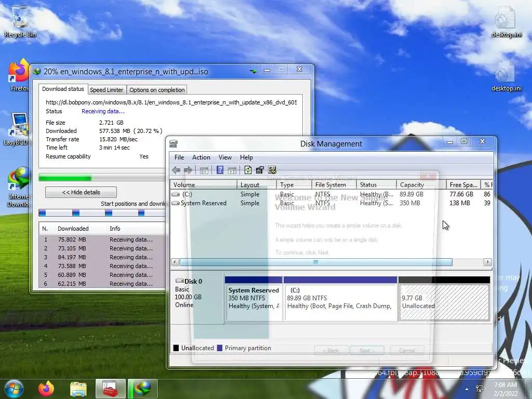Click the volume list scrollbar left arrow
The height and width of the screenshot is (399, 532).
point(175,262)
